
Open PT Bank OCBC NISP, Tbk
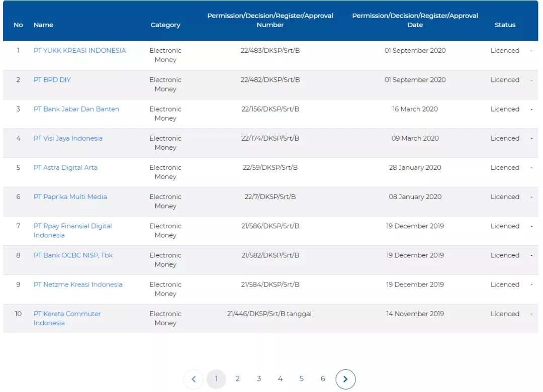coord(73,255)
